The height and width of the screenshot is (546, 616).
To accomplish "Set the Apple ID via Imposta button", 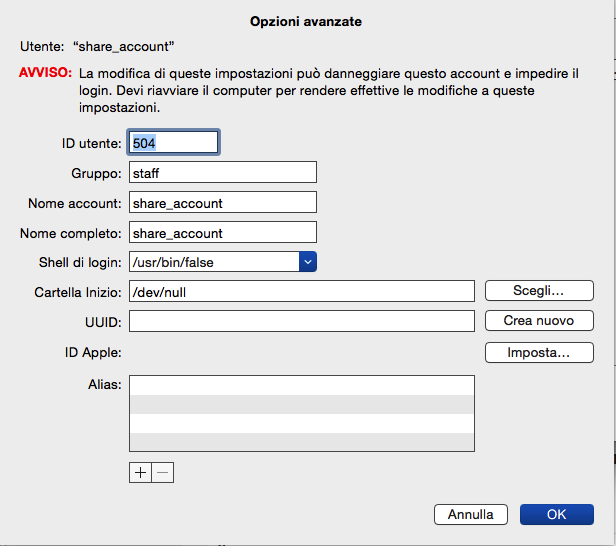I will pos(539,352).
